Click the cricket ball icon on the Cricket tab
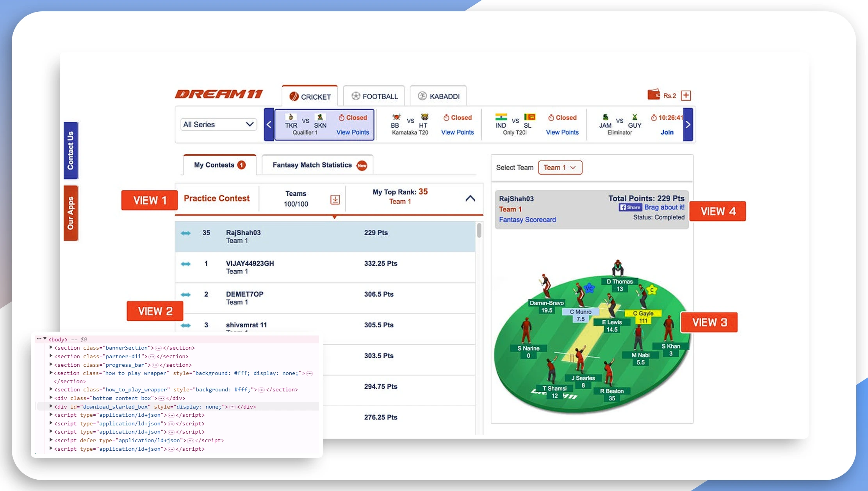The width and height of the screenshot is (868, 491). [294, 96]
